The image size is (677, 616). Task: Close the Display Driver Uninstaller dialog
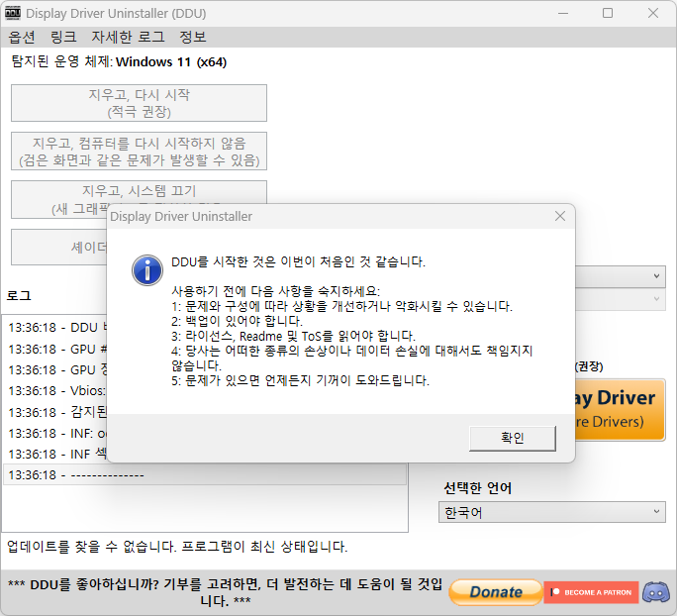click(x=560, y=216)
